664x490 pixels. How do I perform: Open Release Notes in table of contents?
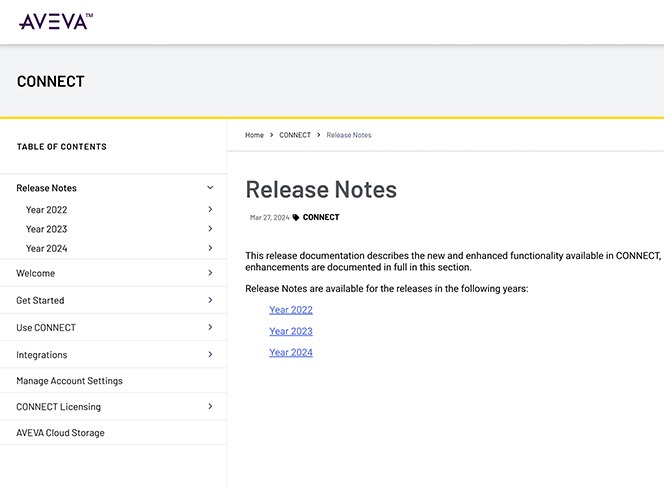pyautogui.click(x=47, y=188)
